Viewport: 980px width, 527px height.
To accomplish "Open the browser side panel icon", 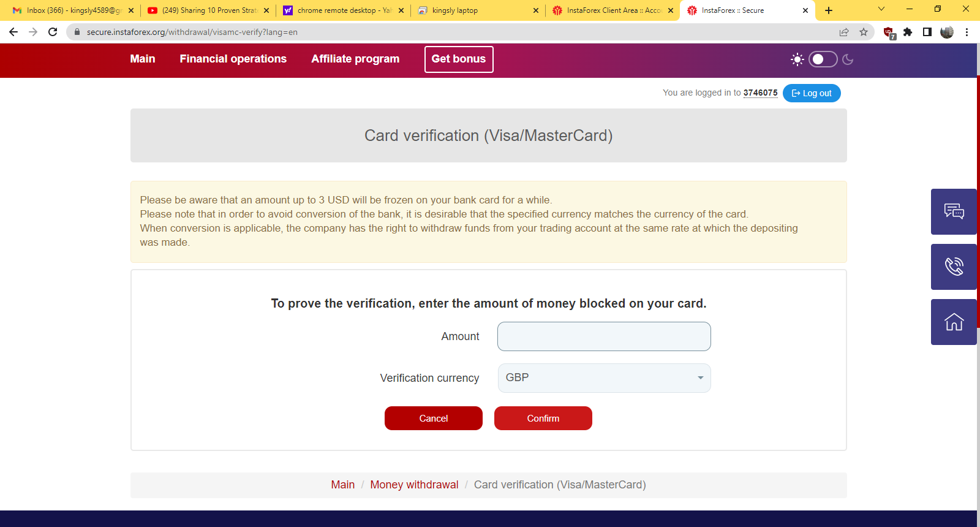I will point(927,32).
